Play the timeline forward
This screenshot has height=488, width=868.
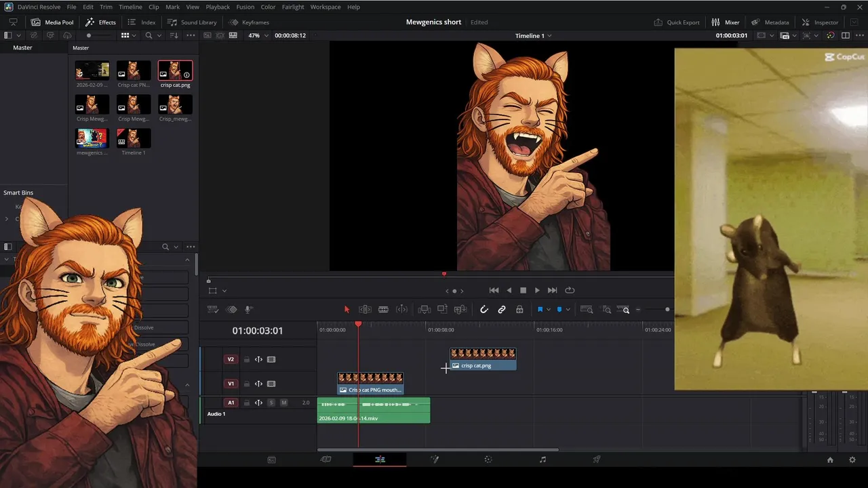click(x=537, y=290)
